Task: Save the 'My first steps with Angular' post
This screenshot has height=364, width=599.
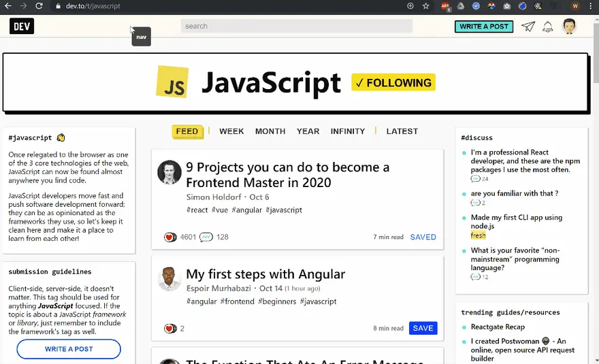Action: click(423, 328)
